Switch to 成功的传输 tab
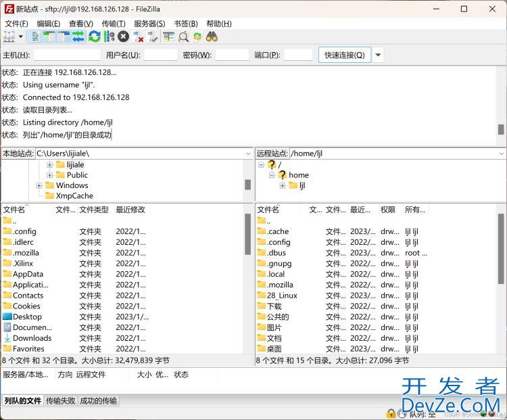The height and width of the screenshot is (420, 507). [x=98, y=400]
